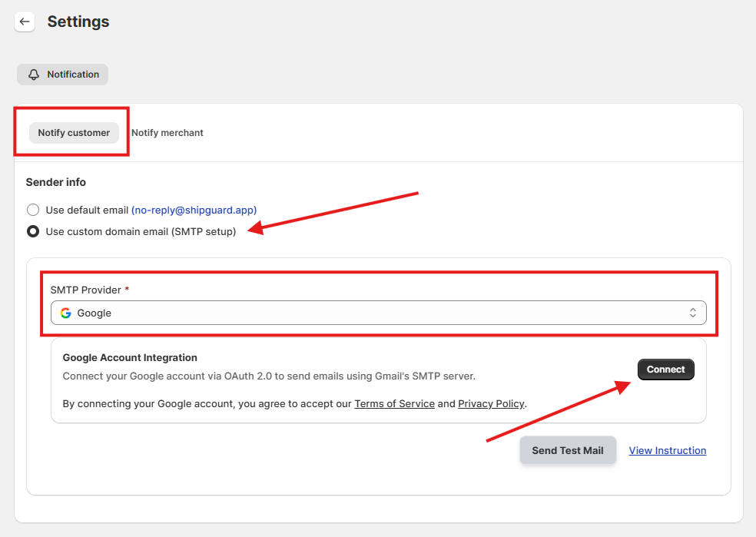This screenshot has height=537, width=756.
Task: Select the Use default email radio button
Action: click(x=33, y=210)
